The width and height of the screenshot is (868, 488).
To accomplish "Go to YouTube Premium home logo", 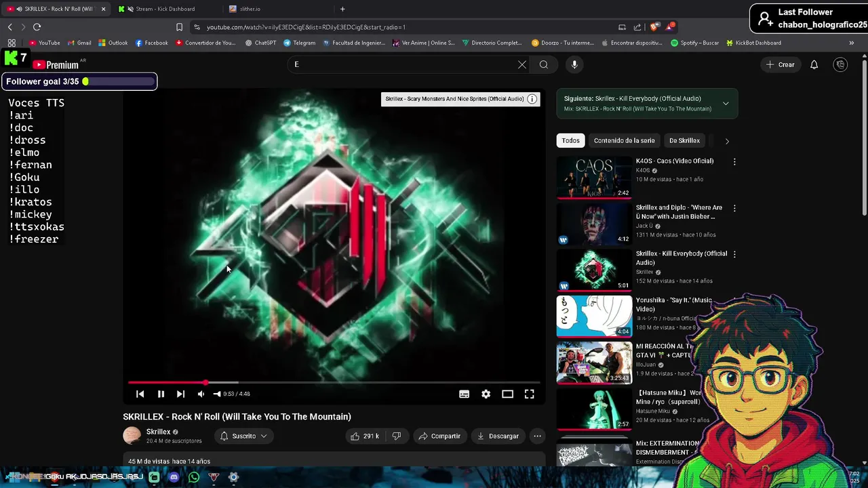I will click(56, 64).
